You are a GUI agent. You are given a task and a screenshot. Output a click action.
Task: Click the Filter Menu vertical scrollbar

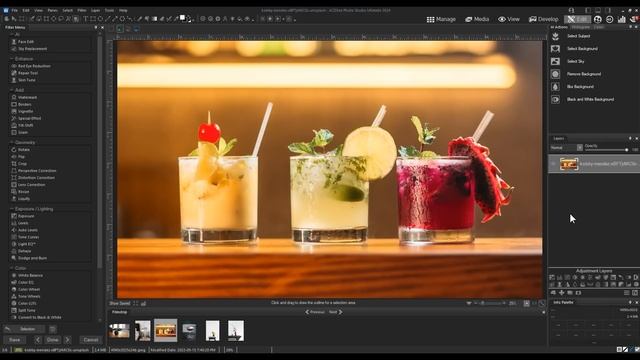pos(100,151)
